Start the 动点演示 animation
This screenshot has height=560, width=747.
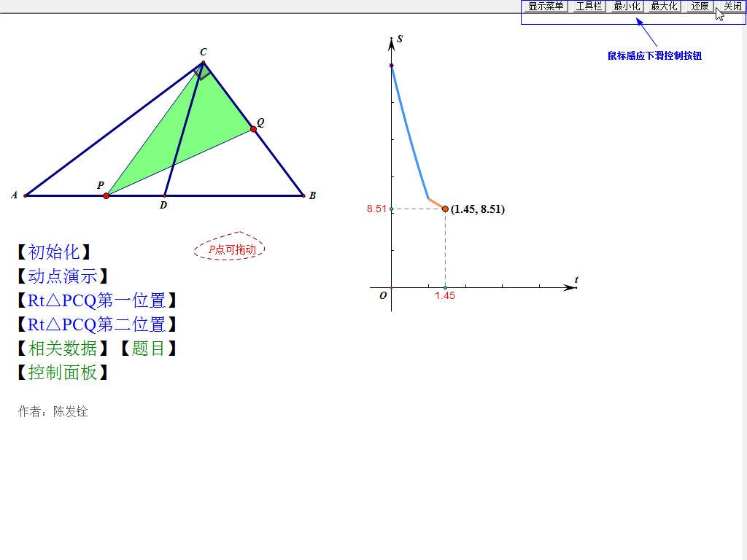63,276
